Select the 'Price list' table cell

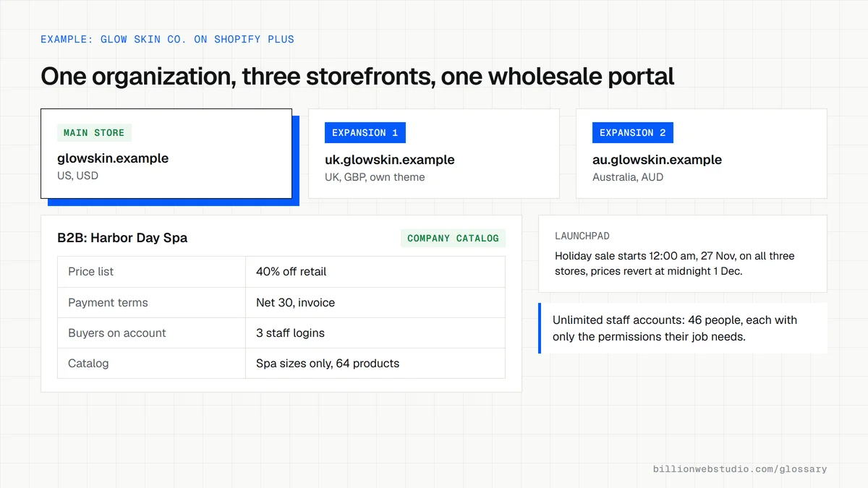point(151,272)
